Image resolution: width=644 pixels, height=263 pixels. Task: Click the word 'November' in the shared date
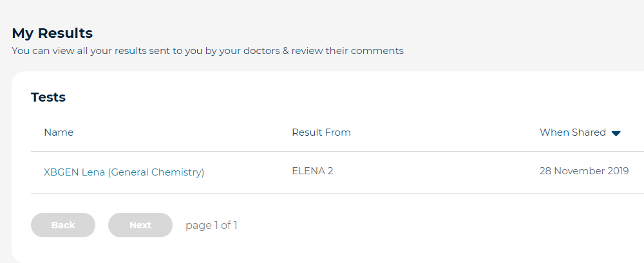tap(579, 171)
